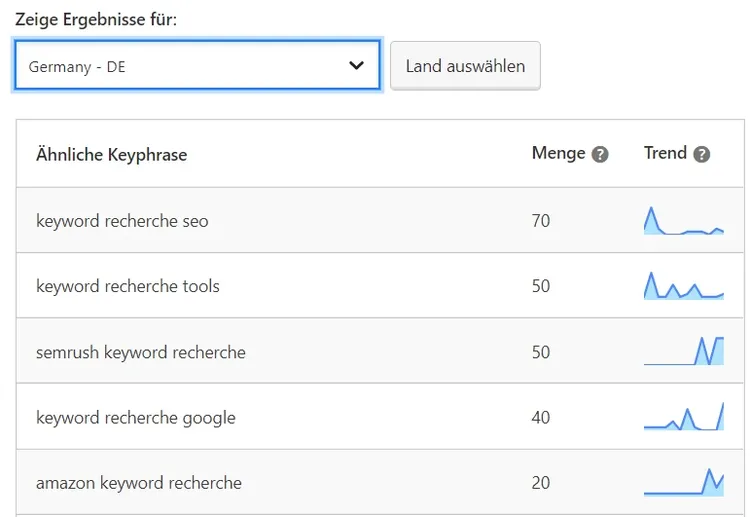Viewport: 750px width, 517px height.
Task: Click the trend chart for keyword recherche google
Action: (684, 416)
